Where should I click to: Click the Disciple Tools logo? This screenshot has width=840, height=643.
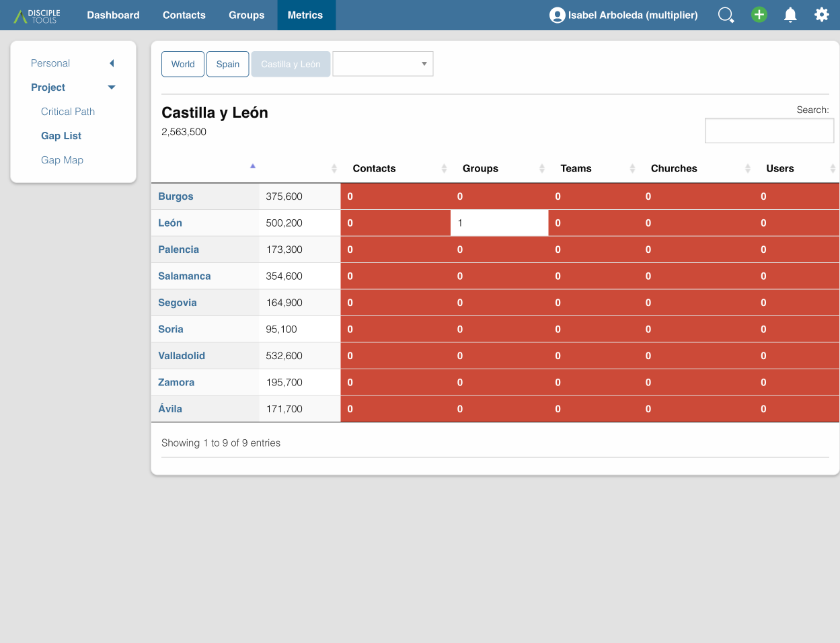(x=38, y=15)
